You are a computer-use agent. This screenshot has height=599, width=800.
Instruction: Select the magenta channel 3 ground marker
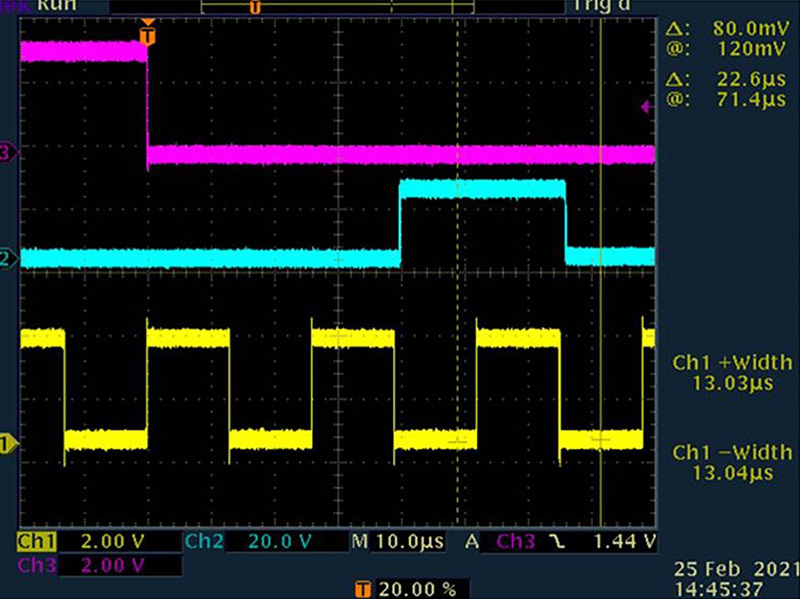click(x=8, y=153)
